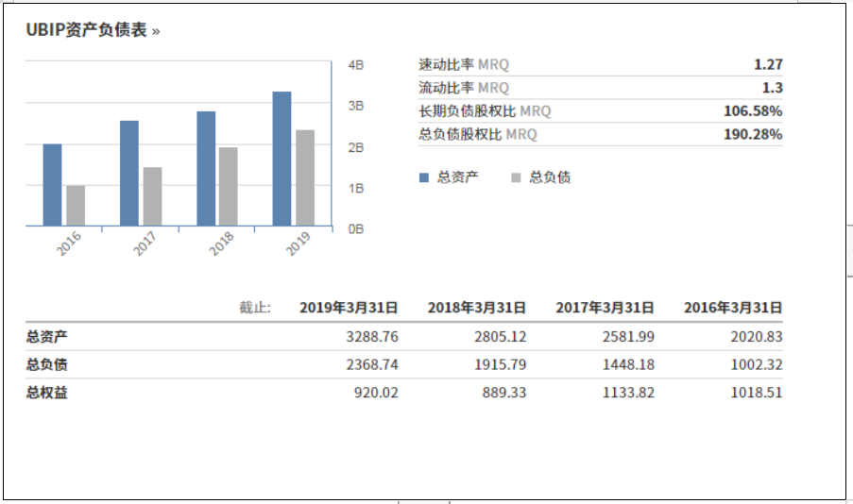Select total equity cell 889.33
Image resolution: width=853 pixels, height=504 pixels.
[x=504, y=393]
